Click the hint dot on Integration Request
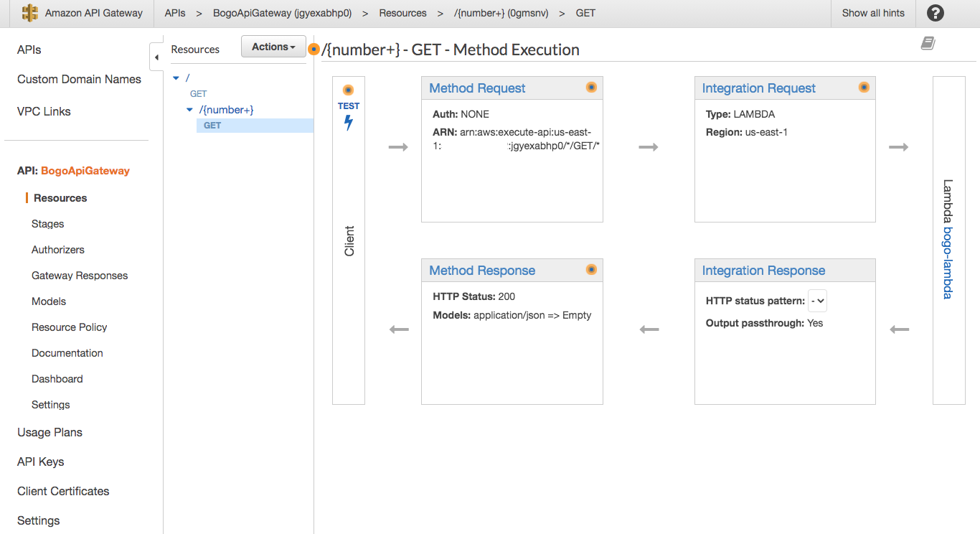The width and height of the screenshot is (980, 534). (864, 88)
